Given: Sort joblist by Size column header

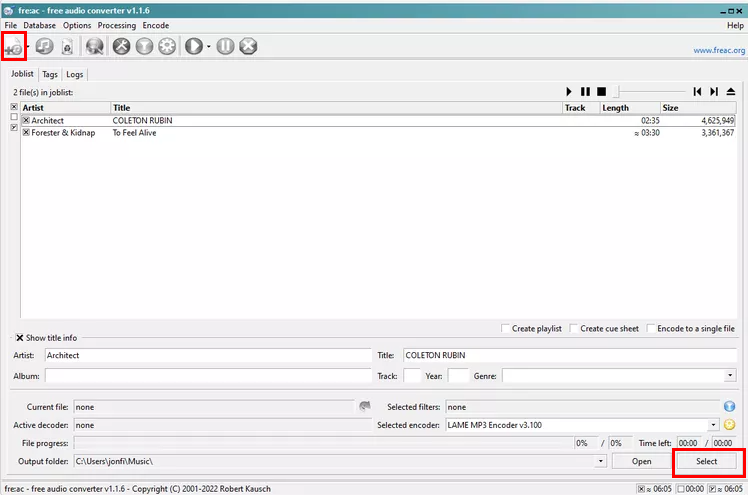Looking at the screenshot, I should [698, 108].
